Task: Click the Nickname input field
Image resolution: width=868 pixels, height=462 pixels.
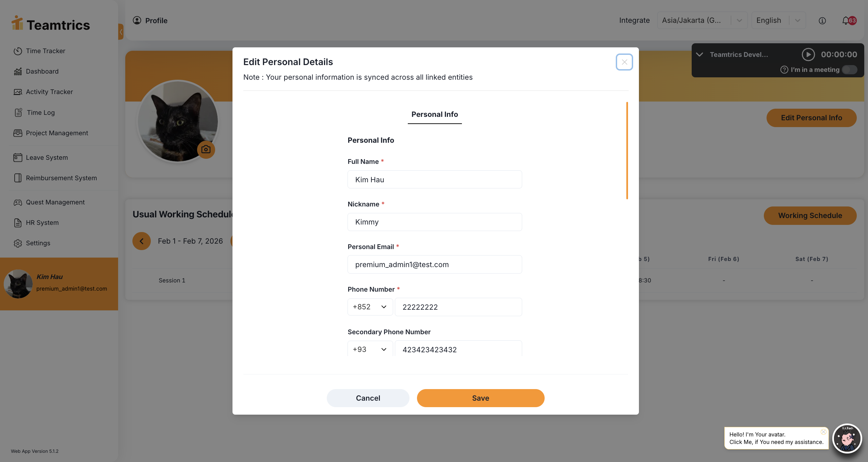Action: (434, 222)
